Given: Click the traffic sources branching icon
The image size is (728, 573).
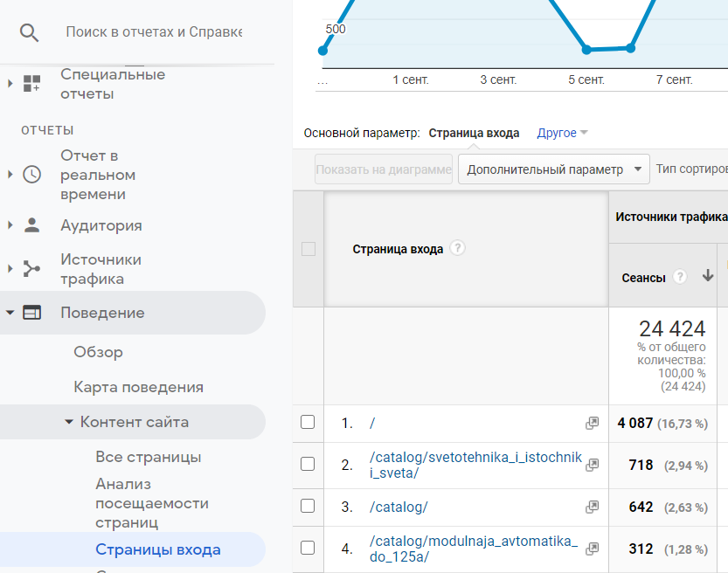Looking at the screenshot, I should (32, 269).
